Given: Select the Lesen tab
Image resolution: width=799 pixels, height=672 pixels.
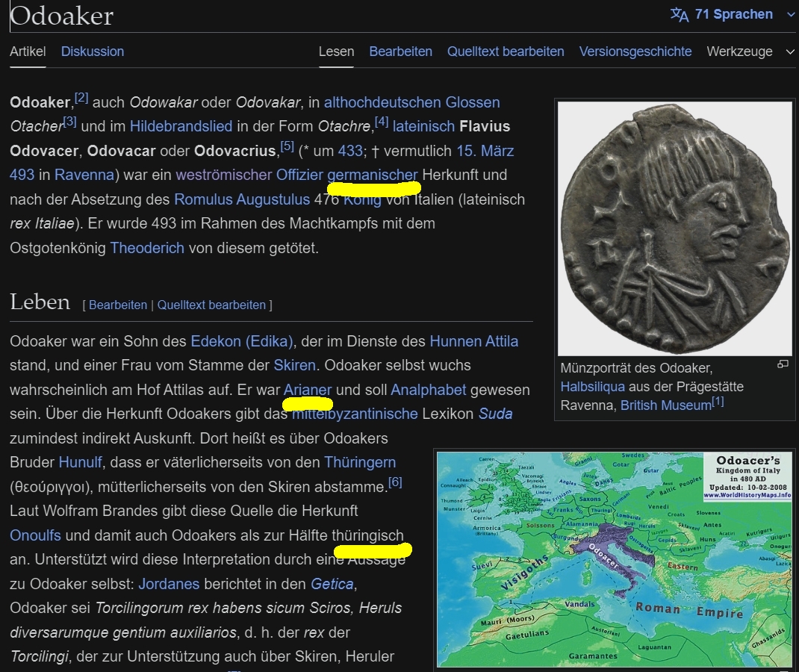Looking at the screenshot, I should [336, 52].
